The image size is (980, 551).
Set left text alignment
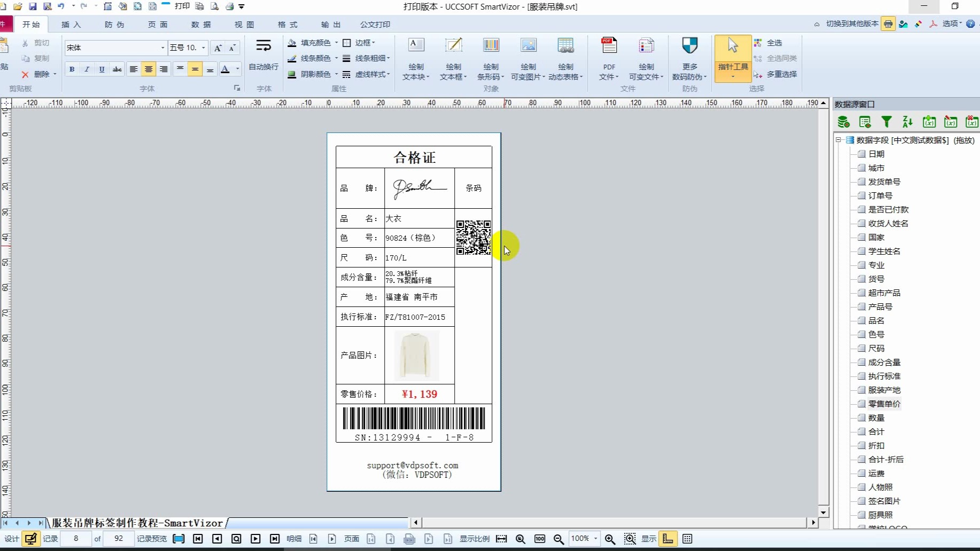coord(134,69)
